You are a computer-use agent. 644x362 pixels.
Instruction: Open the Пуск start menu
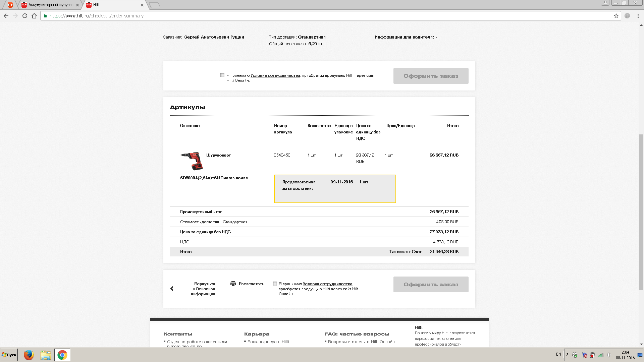[x=9, y=355]
